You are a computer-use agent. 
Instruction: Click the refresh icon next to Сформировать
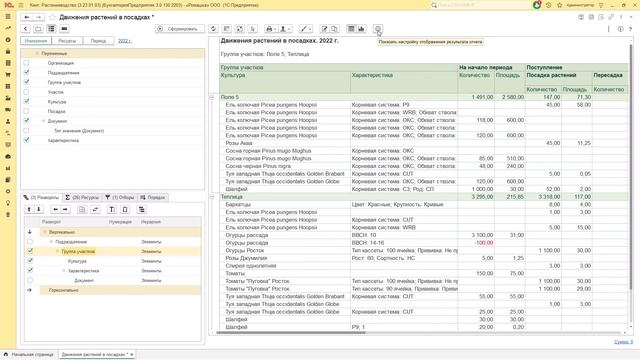click(213, 29)
